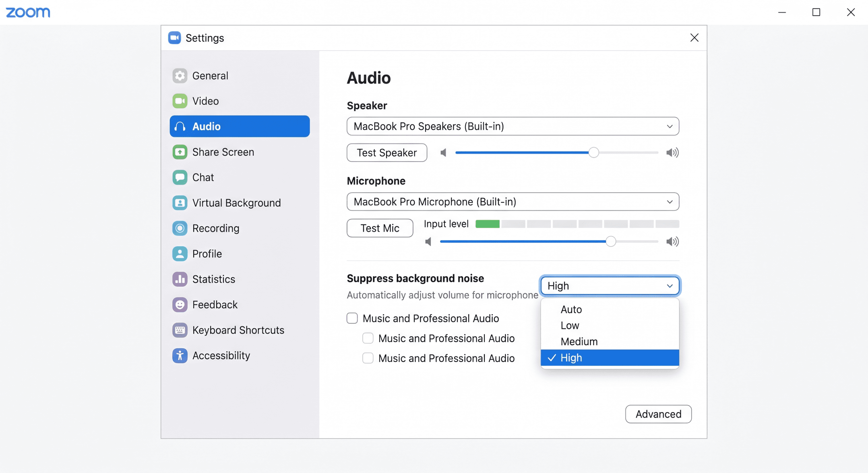The image size is (868, 473).
Task: Click the microphone volume slider handle
Action: (x=611, y=242)
